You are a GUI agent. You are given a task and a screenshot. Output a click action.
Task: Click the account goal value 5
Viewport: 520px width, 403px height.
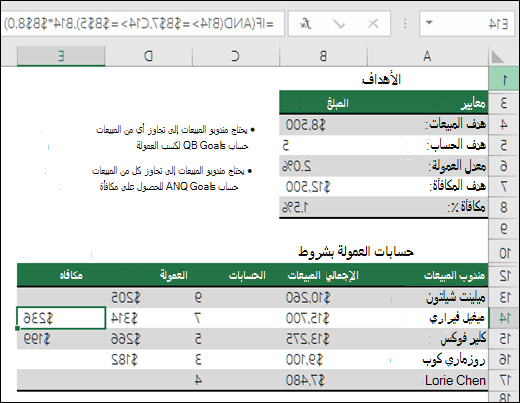pyautogui.click(x=323, y=145)
